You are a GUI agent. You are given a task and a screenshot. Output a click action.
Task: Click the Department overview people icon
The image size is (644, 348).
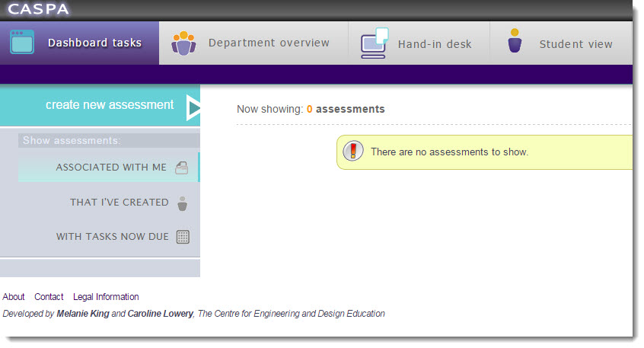click(183, 43)
